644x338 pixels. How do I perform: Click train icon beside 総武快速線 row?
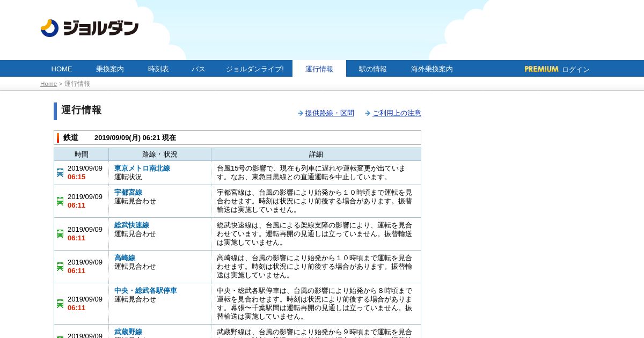(x=60, y=234)
